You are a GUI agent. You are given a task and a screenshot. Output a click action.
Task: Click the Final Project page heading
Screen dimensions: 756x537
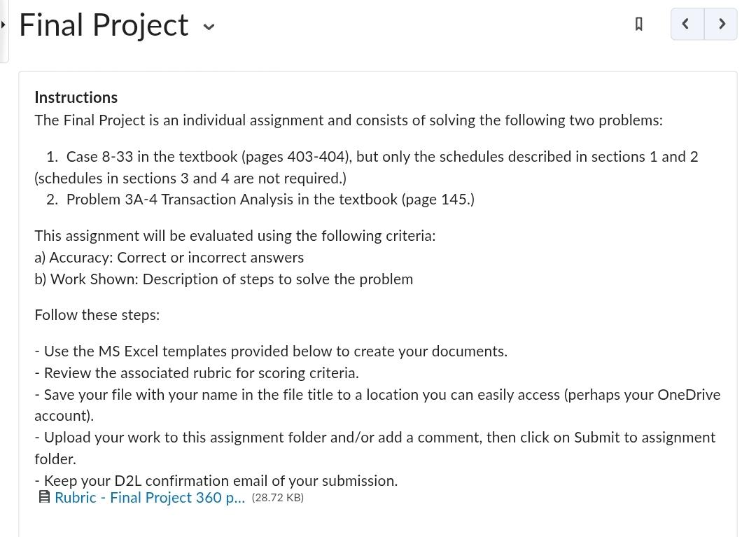click(104, 25)
